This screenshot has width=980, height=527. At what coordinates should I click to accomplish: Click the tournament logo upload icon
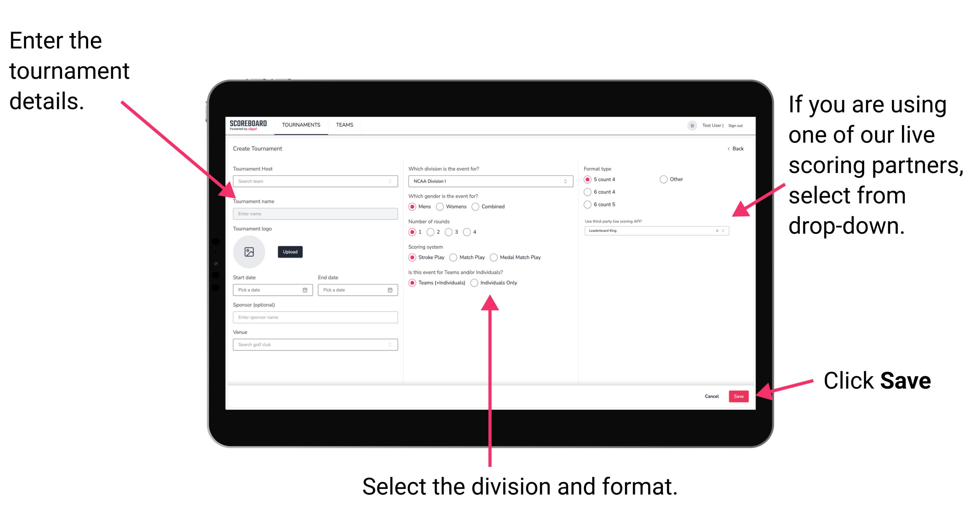pos(249,252)
